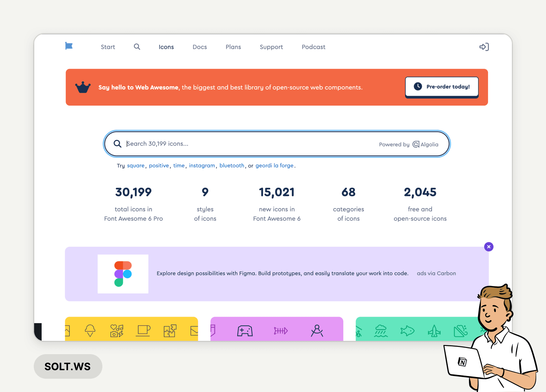Click the 30,199 total icons stat
The height and width of the screenshot is (392, 546).
coord(133,205)
